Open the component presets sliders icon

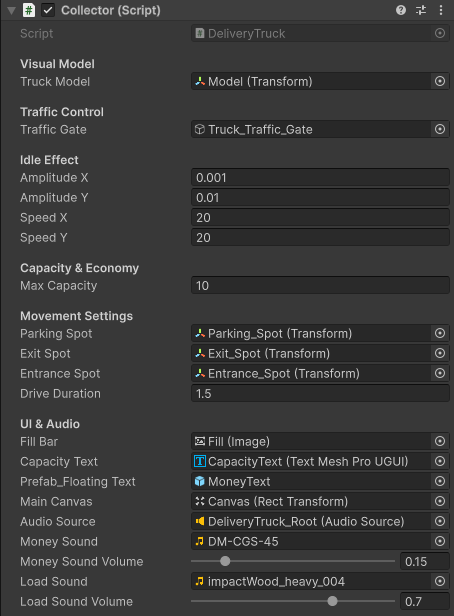(421, 10)
